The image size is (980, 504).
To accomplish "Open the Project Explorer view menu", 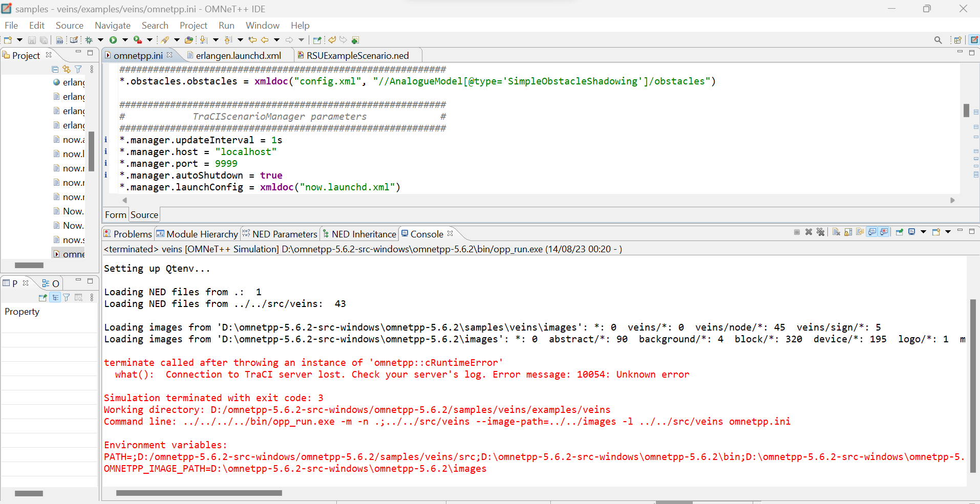I will click(91, 69).
